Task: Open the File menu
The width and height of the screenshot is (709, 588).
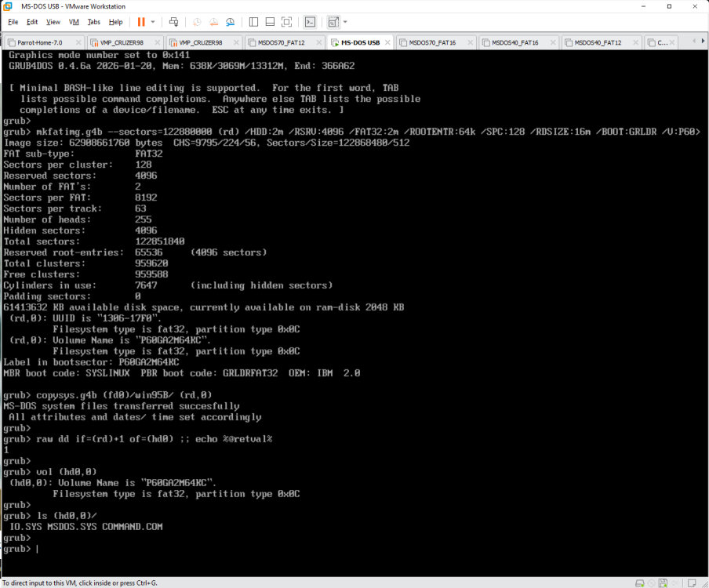Action: point(13,22)
